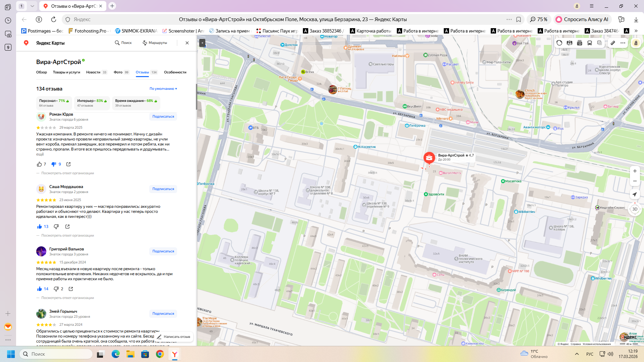Click the Написать отзыв button
644x362 pixels.
click(x=174, y=337)
